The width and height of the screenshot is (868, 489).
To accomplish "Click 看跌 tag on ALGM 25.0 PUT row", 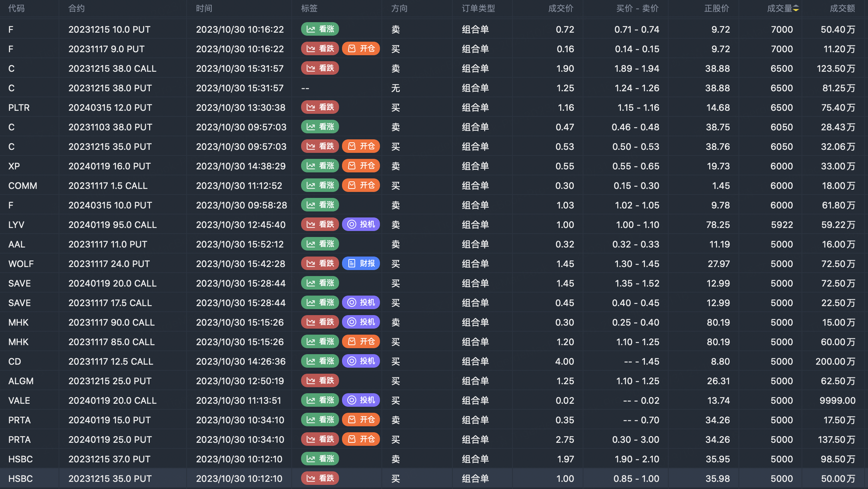I will pos(320,381).
